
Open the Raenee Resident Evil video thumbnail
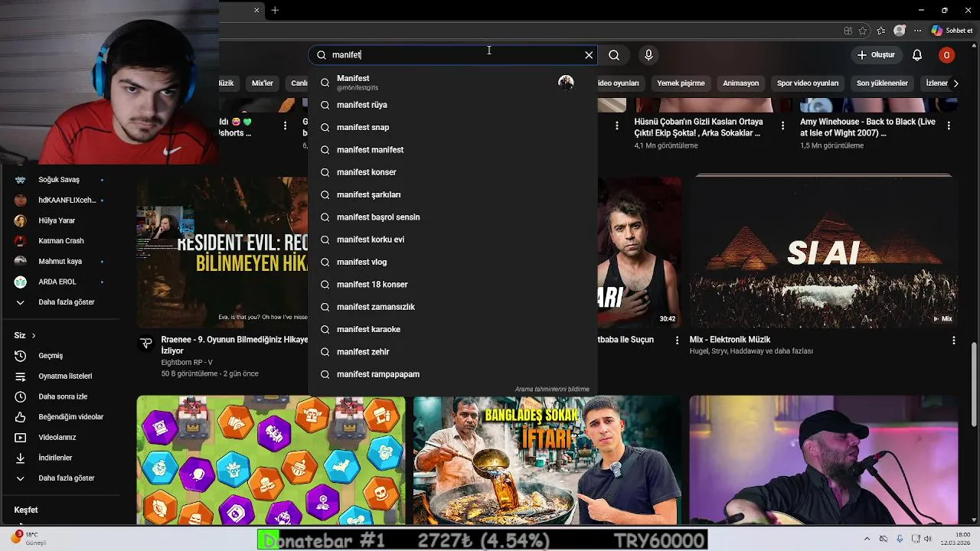[x=222, y=253]
